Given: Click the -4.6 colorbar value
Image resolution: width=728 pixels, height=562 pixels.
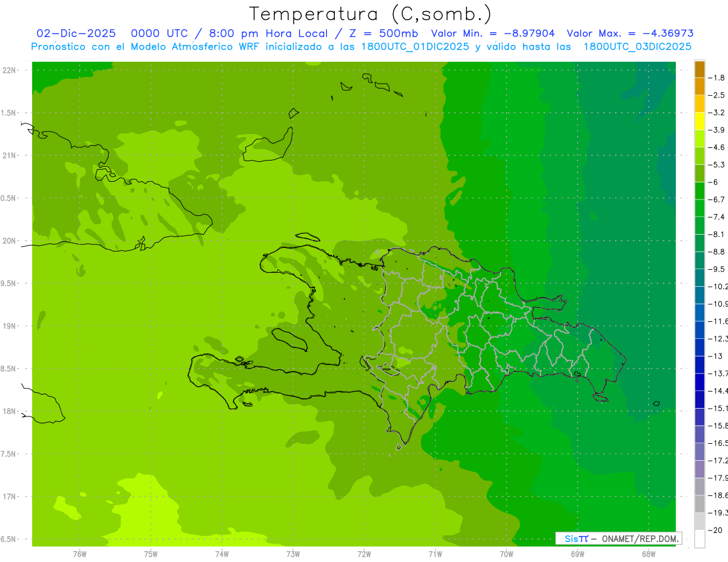Looking at the screenshot, I should (716, 147).
